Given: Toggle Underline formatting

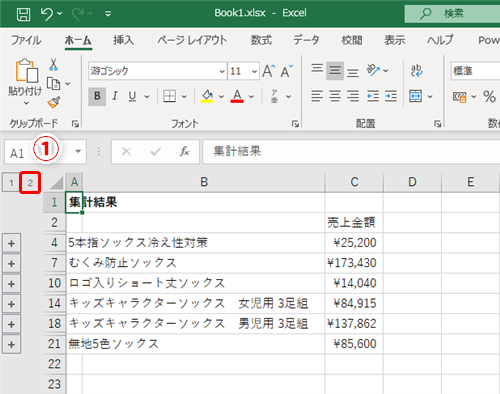Looking at the screenshot, I should click(132, 96).
